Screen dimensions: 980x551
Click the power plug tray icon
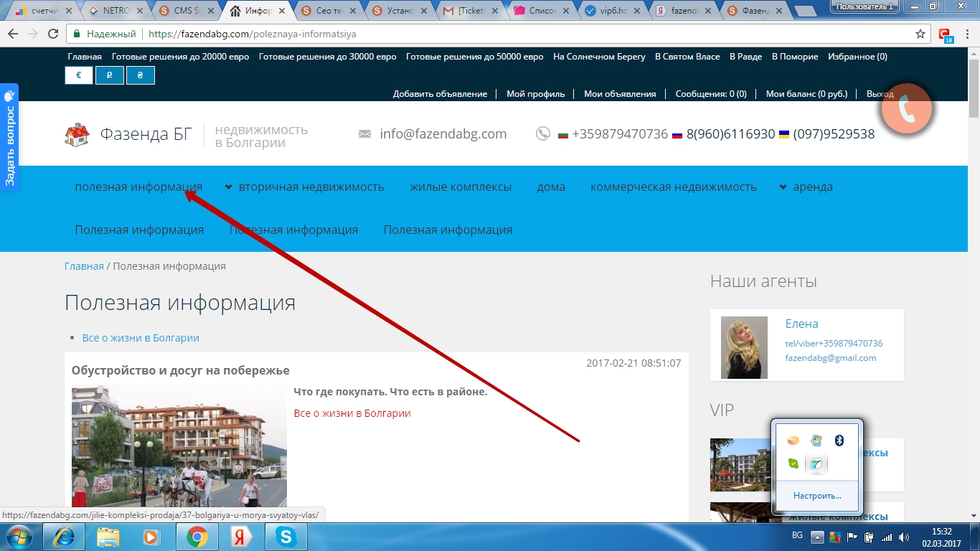(869, 537)
